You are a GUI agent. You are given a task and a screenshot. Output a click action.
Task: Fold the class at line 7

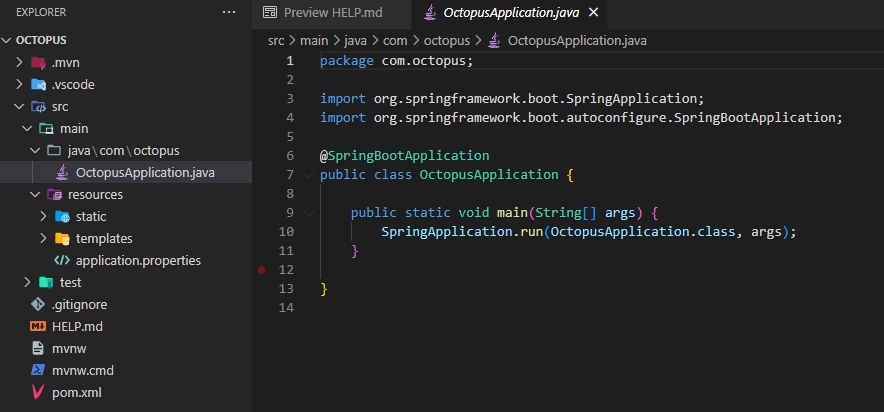308,175
